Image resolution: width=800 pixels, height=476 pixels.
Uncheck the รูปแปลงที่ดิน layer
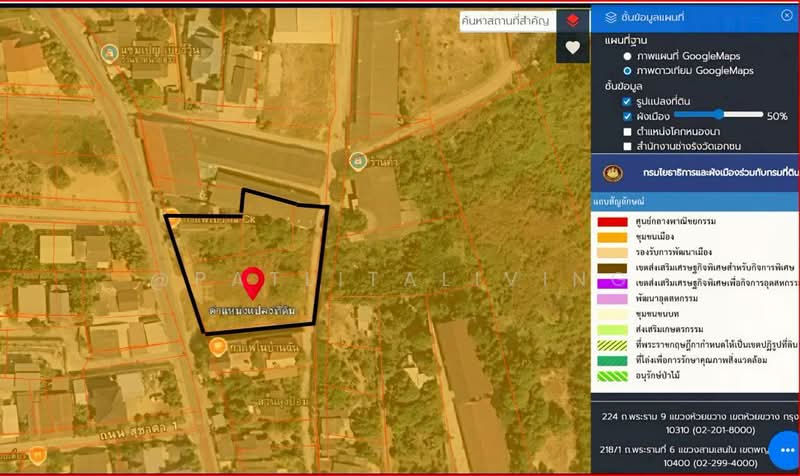[627, 101]
